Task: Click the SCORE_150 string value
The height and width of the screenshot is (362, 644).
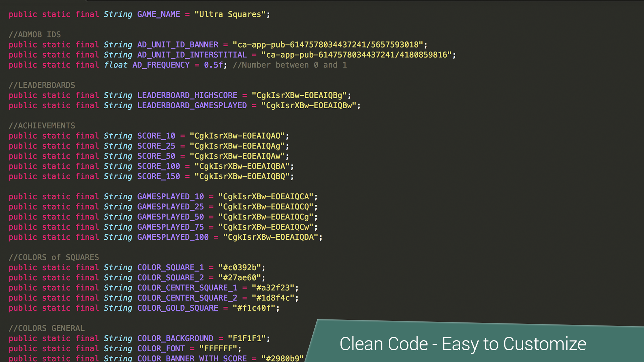Action: point(242,177)
